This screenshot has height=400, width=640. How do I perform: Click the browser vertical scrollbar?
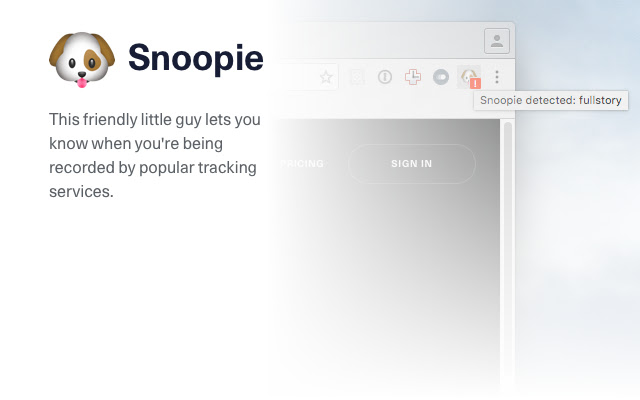508,249
